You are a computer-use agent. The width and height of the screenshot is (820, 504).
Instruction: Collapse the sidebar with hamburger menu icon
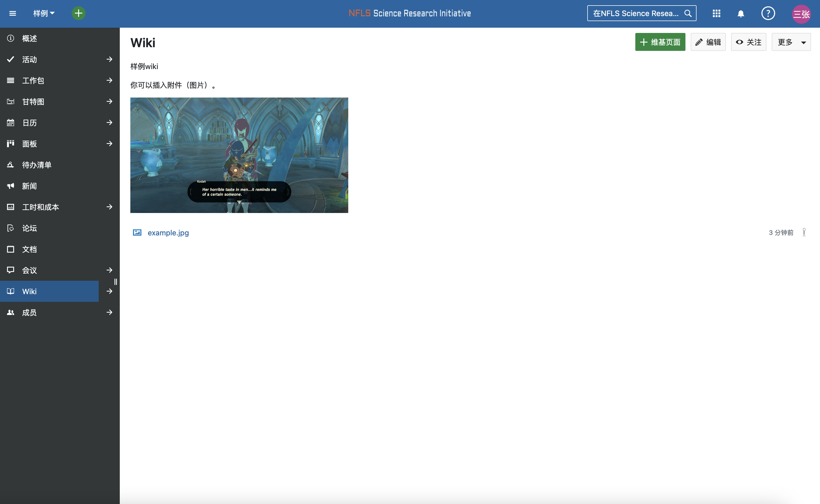click(13, 13)
